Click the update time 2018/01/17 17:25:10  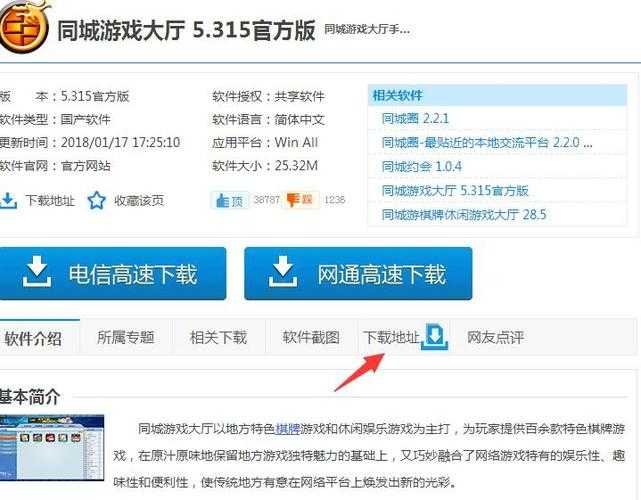(x=121, y=143)
